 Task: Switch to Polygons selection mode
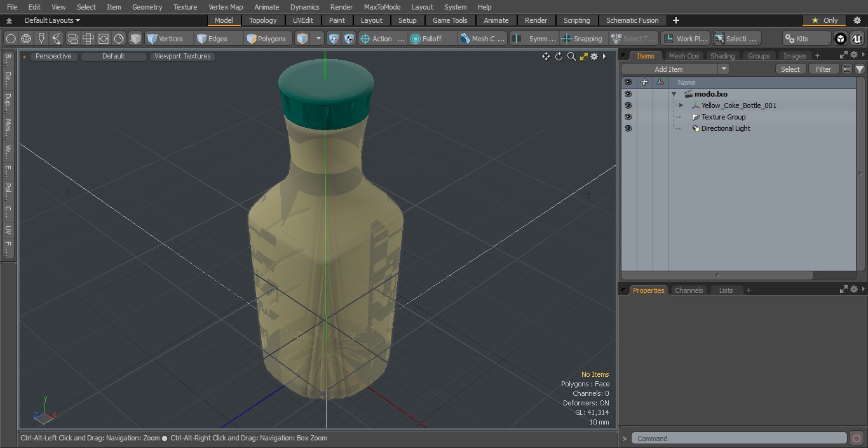coord(266,39)
